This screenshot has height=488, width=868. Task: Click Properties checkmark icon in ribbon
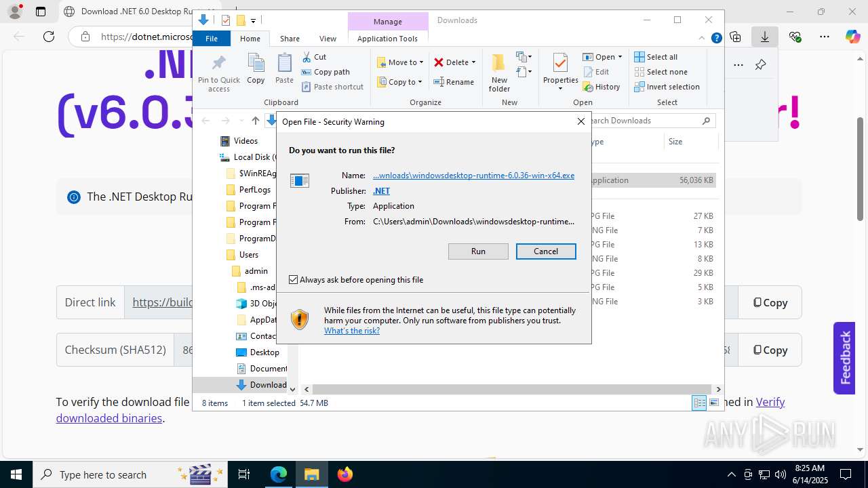click(x=560, y=63)
